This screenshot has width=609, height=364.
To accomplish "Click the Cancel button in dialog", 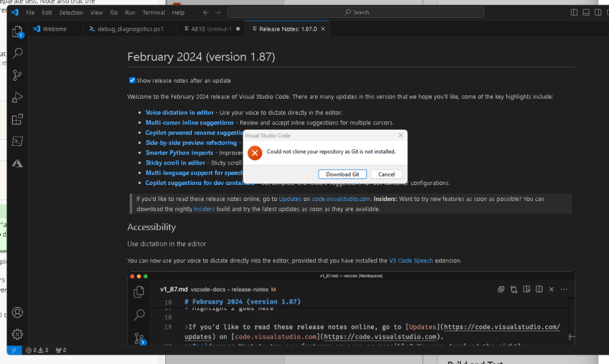I will tap(387, 174).
